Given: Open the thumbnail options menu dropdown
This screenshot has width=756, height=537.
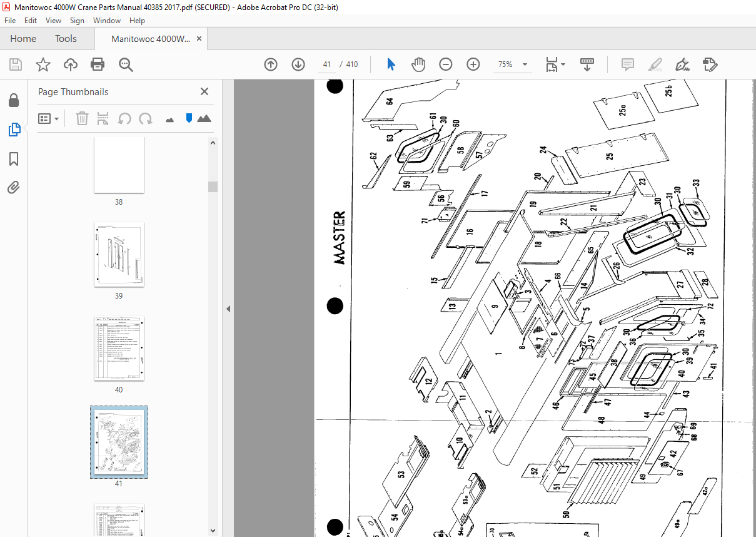Looking at the screenshot, I should click(x=49, y=118).
